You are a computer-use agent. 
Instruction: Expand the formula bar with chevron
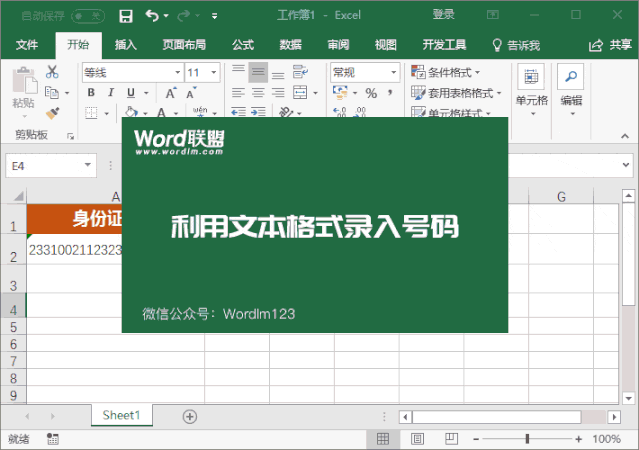626,165
